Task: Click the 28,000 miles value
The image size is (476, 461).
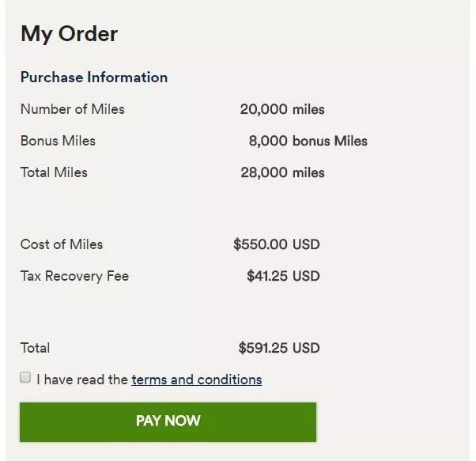Action: point(282,173)
